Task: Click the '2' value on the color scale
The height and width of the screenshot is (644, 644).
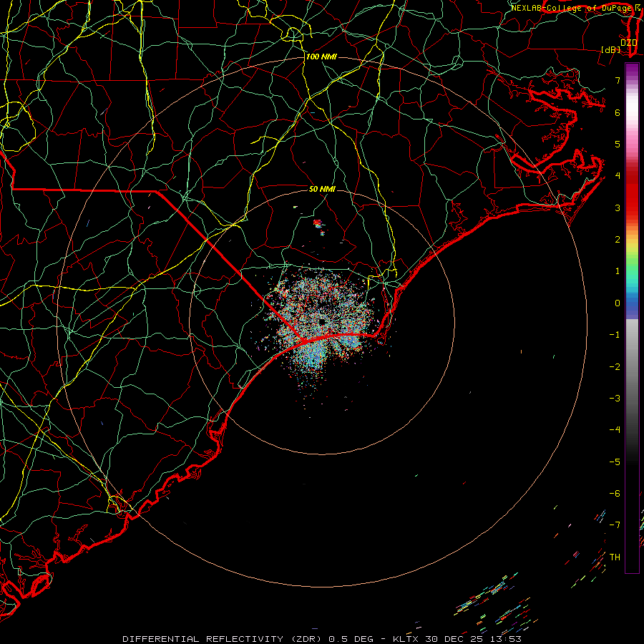Action: (x=618, y=240)
